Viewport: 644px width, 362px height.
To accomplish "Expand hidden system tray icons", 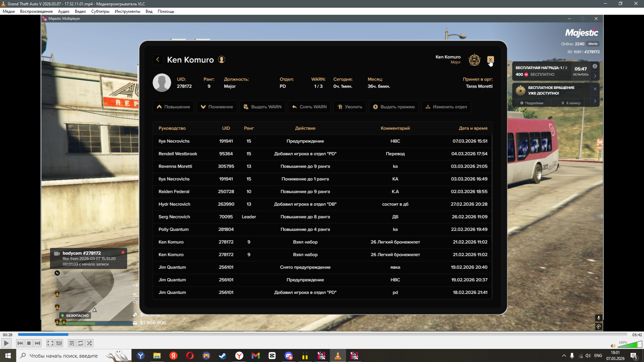I will point(564,356).
